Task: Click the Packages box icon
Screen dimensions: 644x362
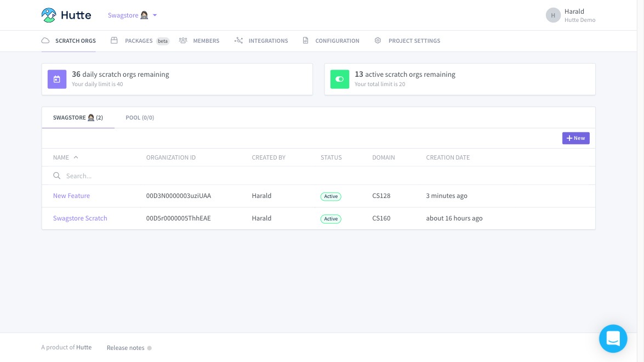Action: pos(114,40)
